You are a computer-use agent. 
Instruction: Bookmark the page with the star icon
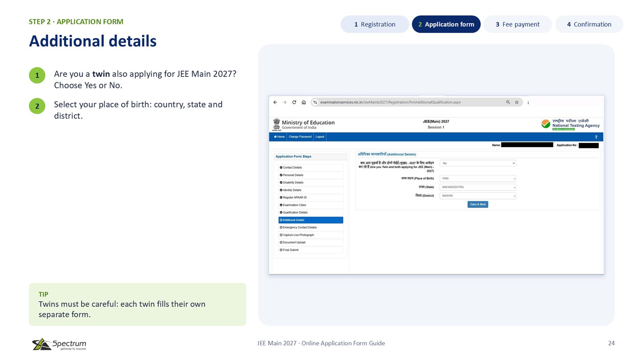(517, 102)
